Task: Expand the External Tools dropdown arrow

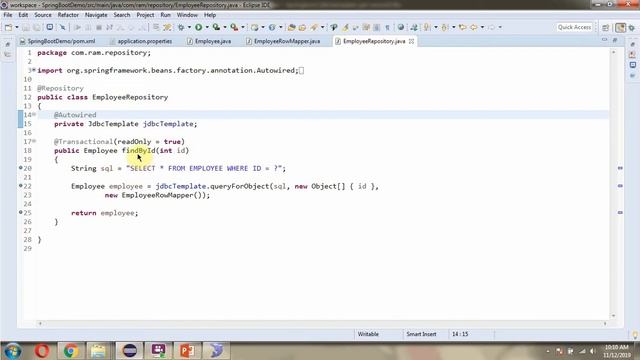Action: 243,27
